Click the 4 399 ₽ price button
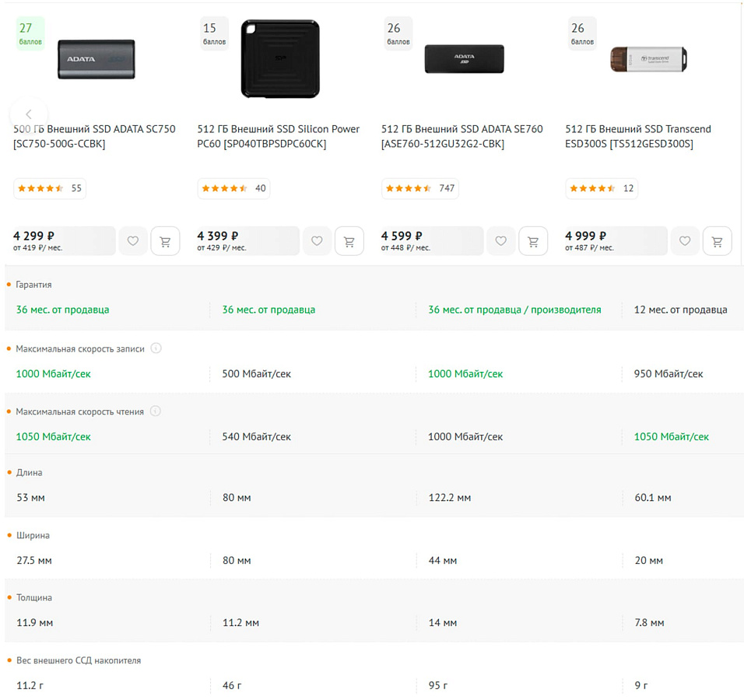 click(x=247, y=241)
